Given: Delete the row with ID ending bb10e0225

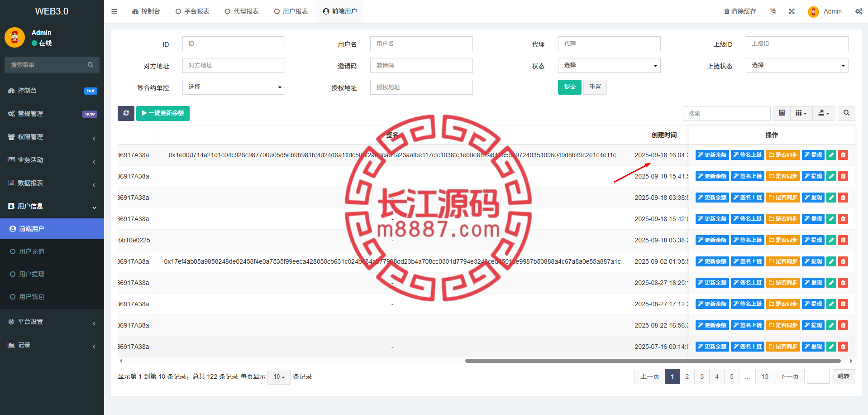Looking at the screenshot, I should (x=843, y=240).
